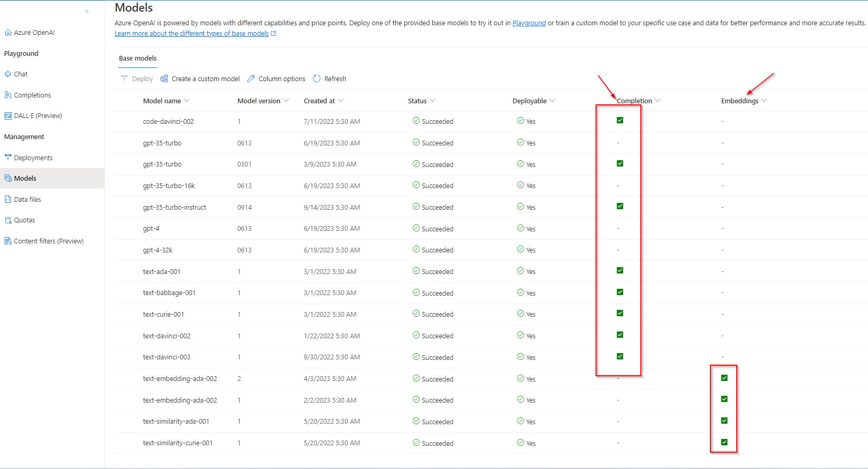Click the Column options wrench icon
The height and width of the screenshot is (469, 868).
[251, 79]
